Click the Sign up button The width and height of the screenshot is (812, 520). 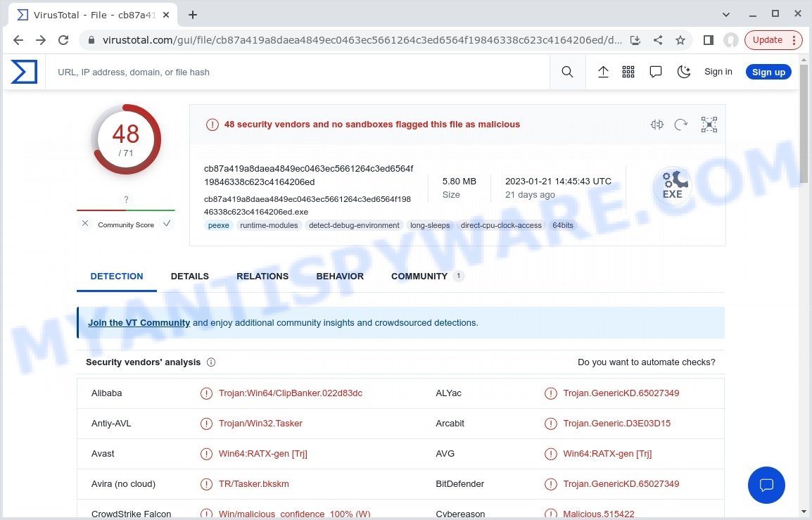coord(768,72)
